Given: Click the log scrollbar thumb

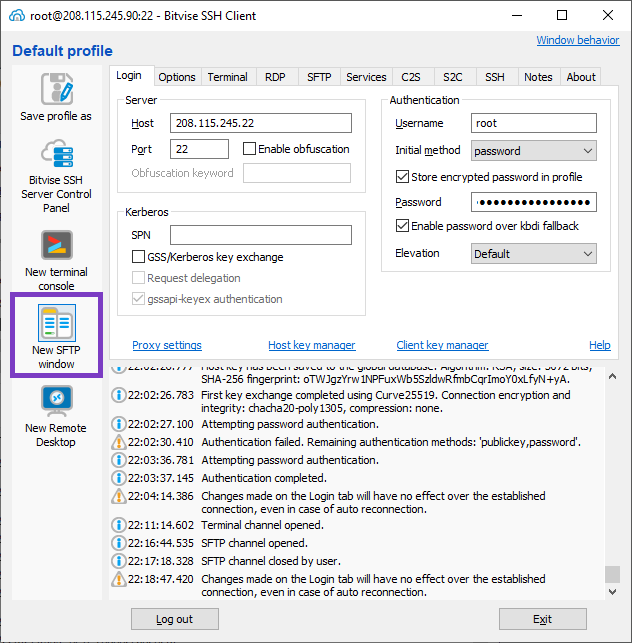Looking at the screenshot, I should click(x=612, y=574).
